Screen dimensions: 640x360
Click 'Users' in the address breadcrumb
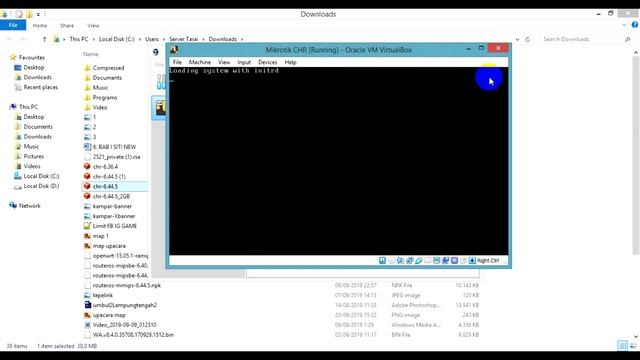[x=152, y=39]
